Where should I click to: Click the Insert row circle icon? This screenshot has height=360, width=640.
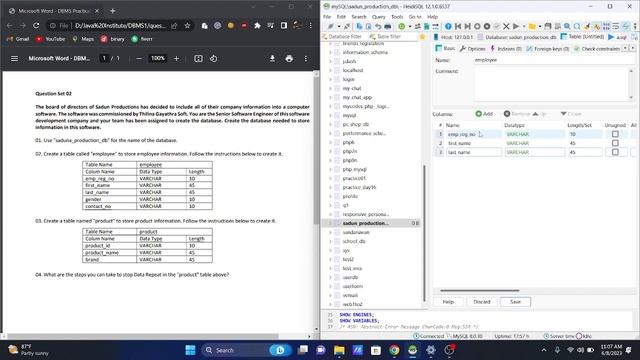(x=477, y=26)
